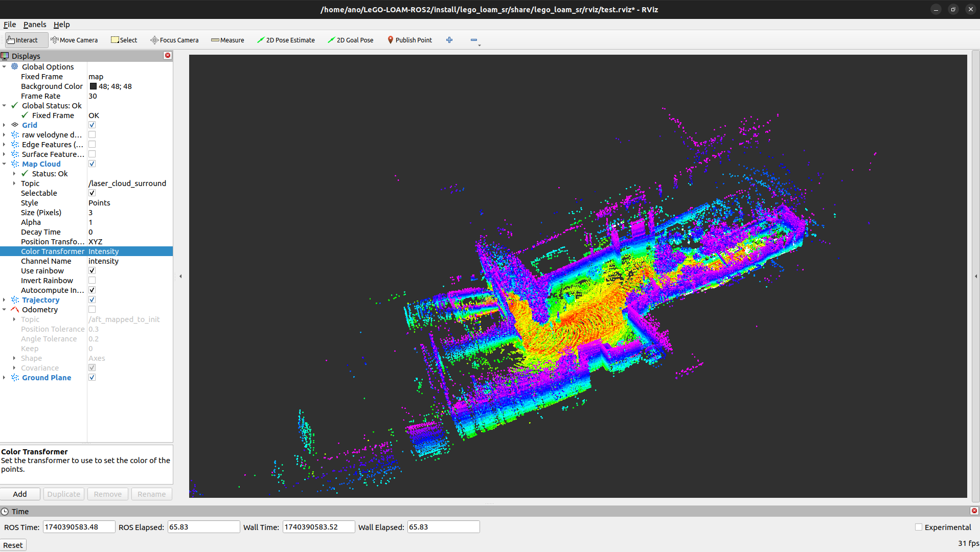Collapse the Global Options tree node
Viewport: 980px width, 552px height.
4,66
